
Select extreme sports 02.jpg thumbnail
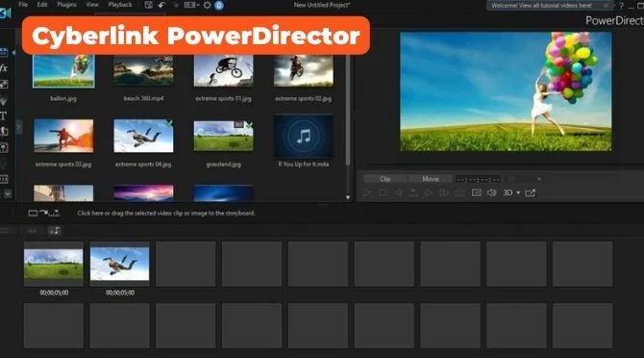(x=304, y=70)
